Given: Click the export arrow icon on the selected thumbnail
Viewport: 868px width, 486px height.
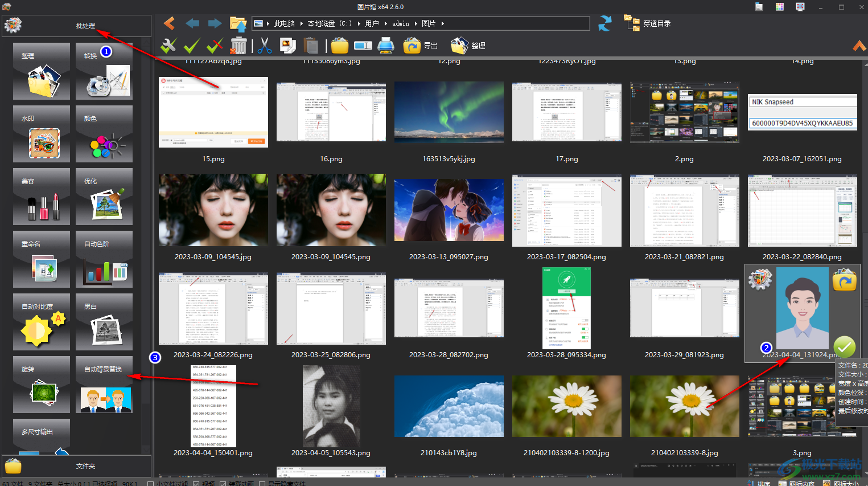Looking at the screenshot, I should [845, 280].
